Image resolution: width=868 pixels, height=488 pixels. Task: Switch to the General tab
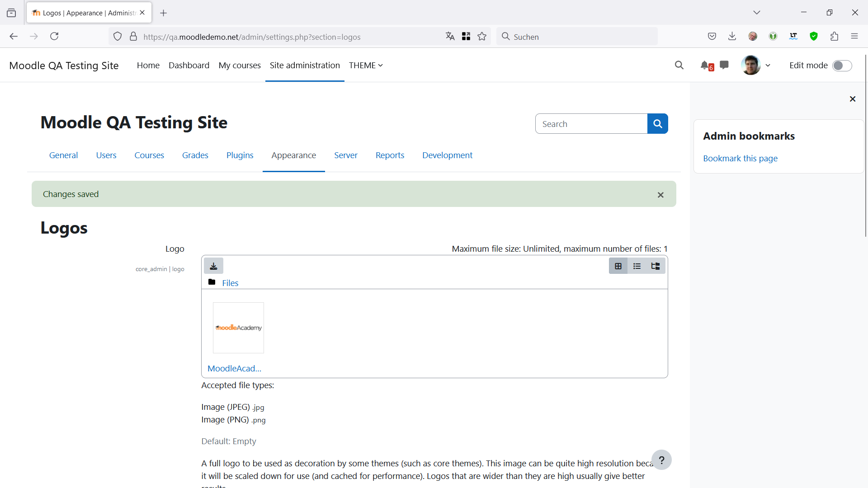point(63,155)
